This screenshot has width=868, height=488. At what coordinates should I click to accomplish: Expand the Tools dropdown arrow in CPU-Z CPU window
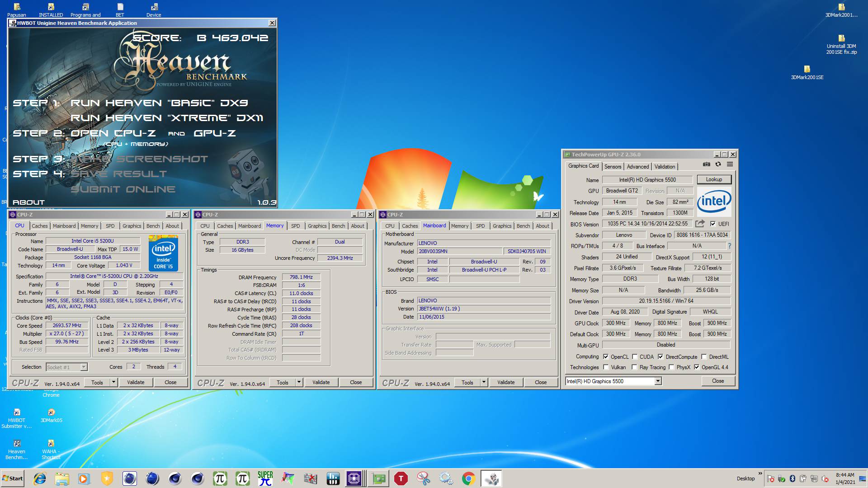click(113, 382)
